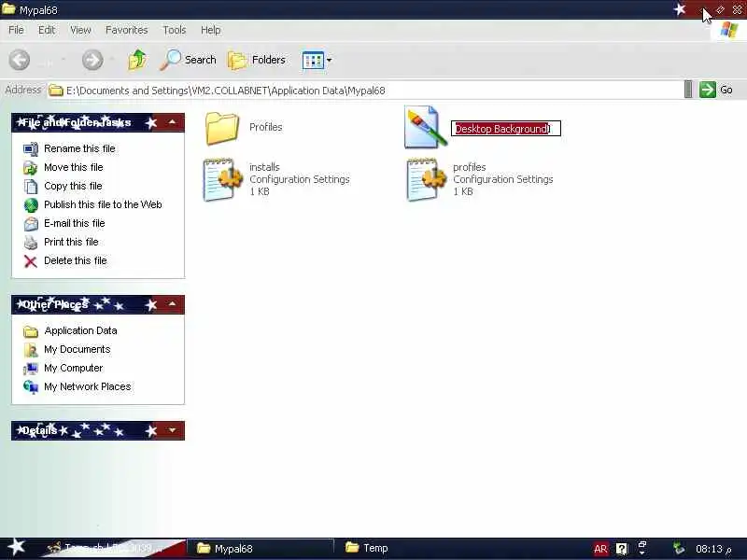The height and width of the screenshot is (560, 747).
Task: Click the question mark help tray icon
Action: [x=622, y=549]
